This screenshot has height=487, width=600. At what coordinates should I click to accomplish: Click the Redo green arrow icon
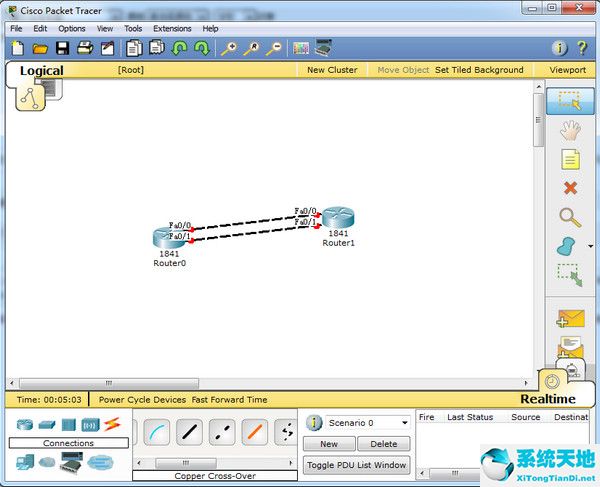pyautogui.click(x=202, y=48)
